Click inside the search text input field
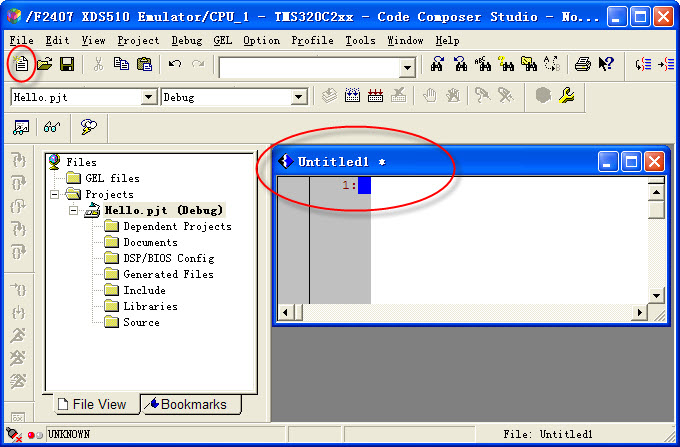Image resolution: width=680 pixels, height=447 pixels. pos(310,68)
